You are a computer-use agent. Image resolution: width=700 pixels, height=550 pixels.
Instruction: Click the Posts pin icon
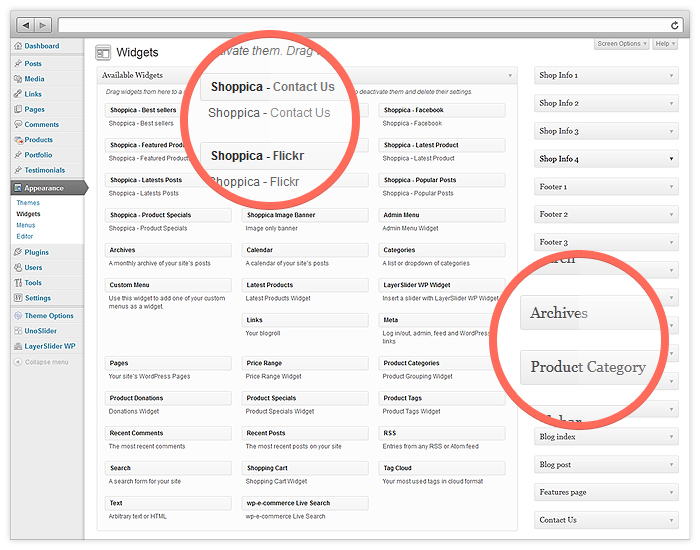pyautogui.click(x=18, y=63)
